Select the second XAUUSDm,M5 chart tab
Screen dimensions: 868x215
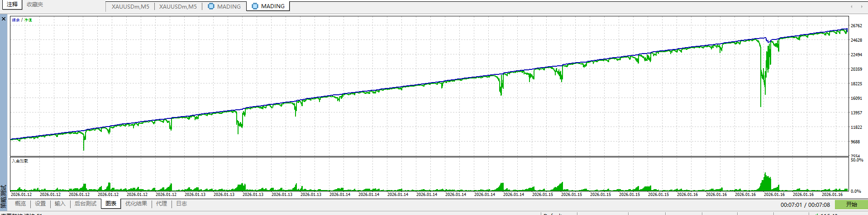tap(178, 6)
